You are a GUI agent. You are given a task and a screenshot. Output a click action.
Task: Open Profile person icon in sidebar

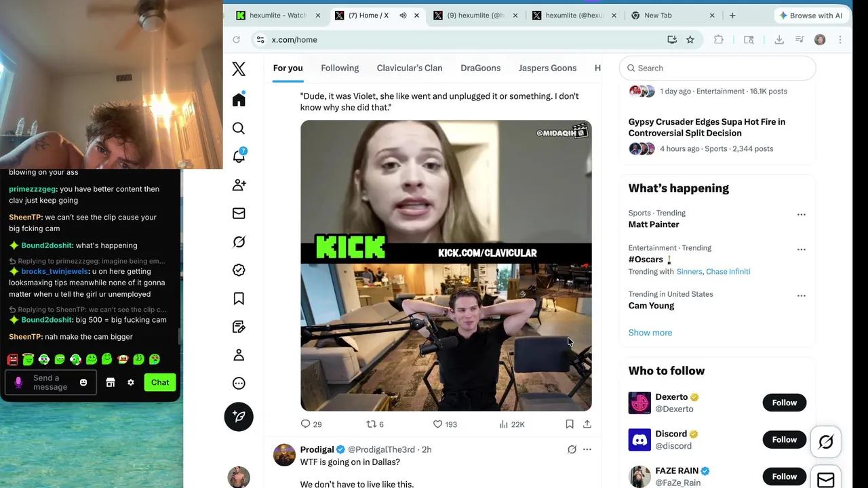pos(239,355)
